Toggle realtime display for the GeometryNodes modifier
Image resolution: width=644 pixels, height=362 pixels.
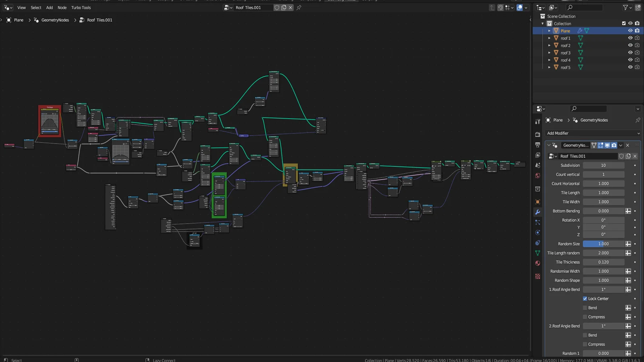[x=607, y=145]
